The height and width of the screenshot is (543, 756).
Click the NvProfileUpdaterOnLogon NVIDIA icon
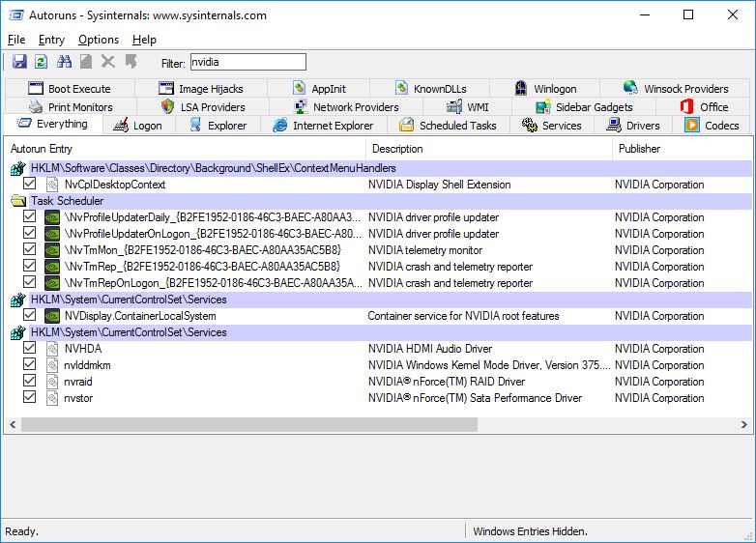52,234
